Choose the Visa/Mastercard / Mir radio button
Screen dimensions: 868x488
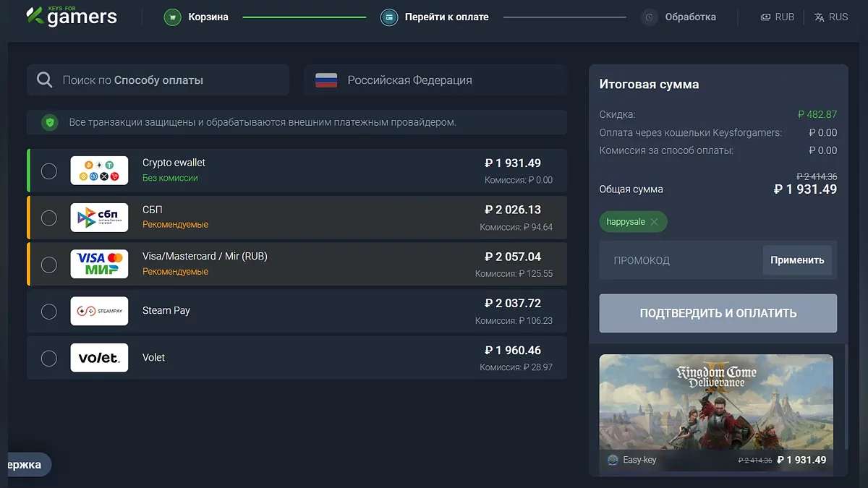click(48, 265)
